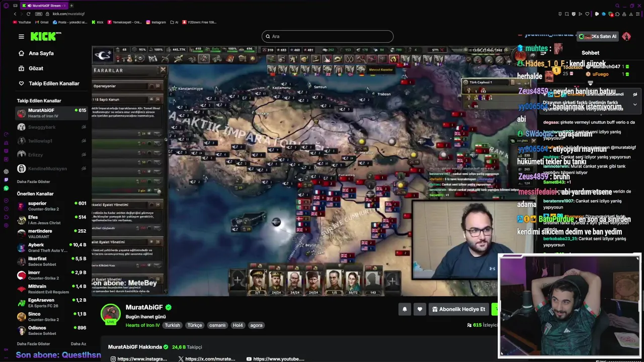The image size is (644, 362).
Task: Select the Turkish tag
Action: 173,325
